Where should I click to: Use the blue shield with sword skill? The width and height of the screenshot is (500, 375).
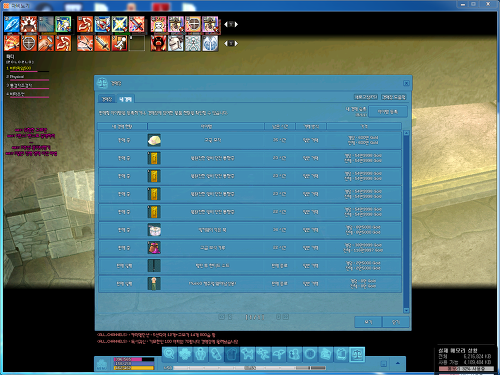(x=102, y=24)
